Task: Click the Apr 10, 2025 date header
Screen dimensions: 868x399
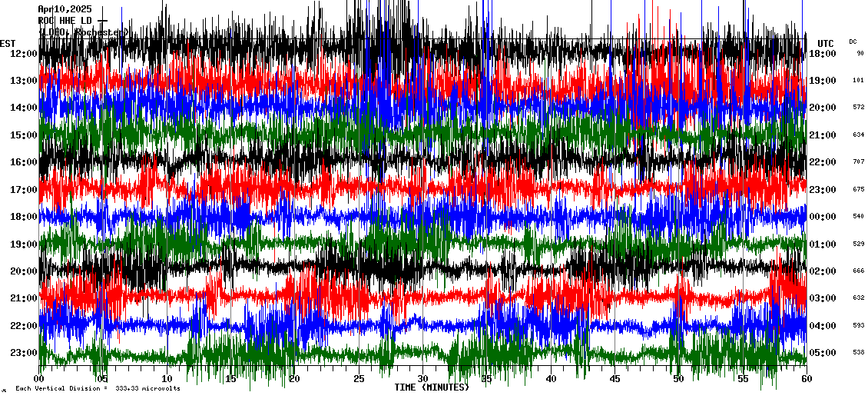Action: coord(64,9)
